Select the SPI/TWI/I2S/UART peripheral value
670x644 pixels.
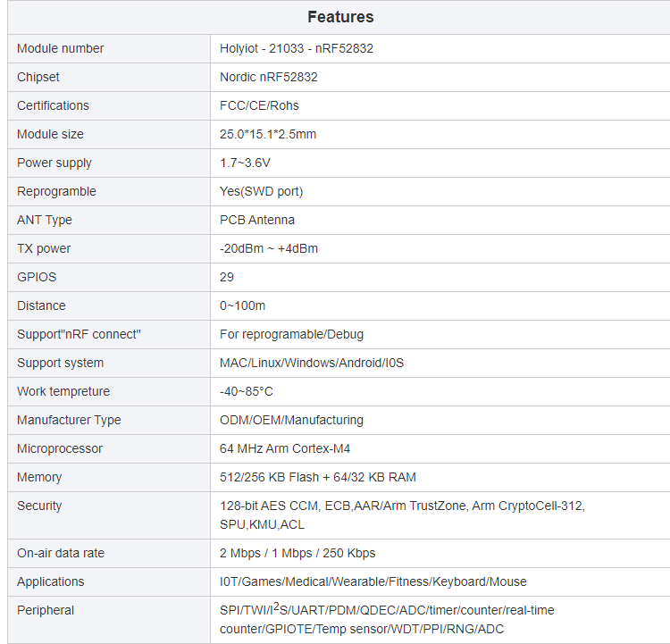[387, 619]
